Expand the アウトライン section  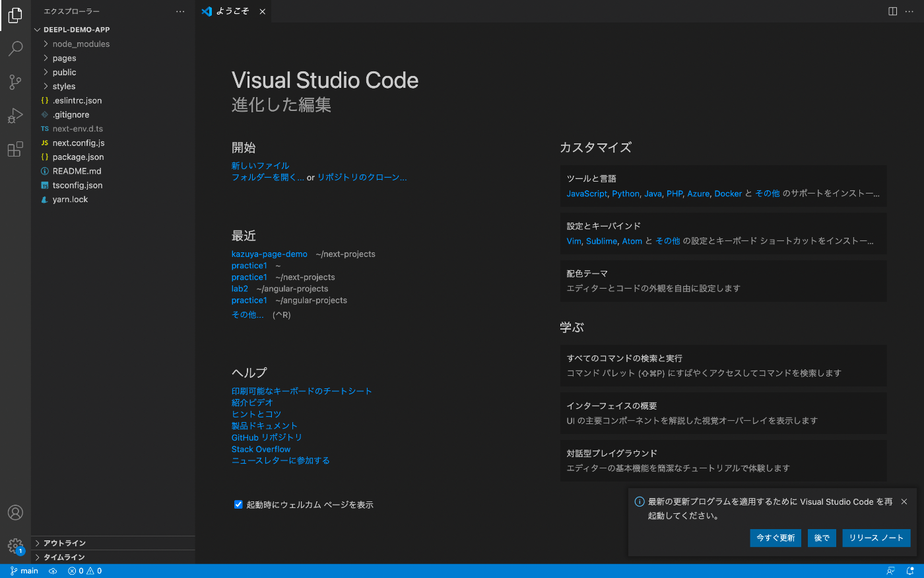click(x=113, y=543)
